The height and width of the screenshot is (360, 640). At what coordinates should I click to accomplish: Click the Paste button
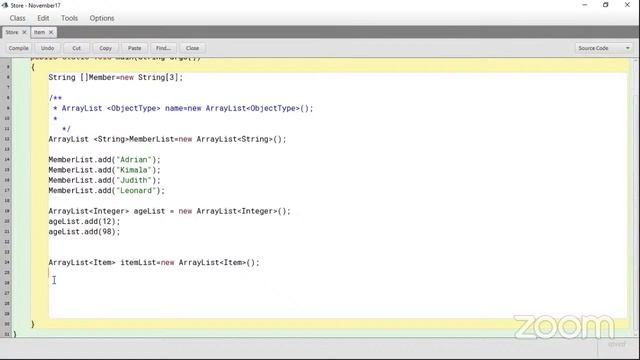click(134, 48)
